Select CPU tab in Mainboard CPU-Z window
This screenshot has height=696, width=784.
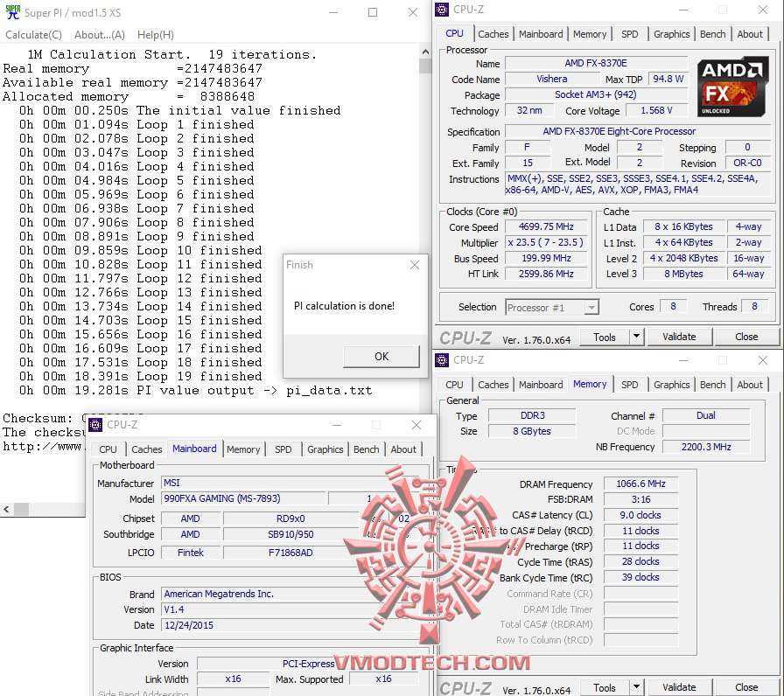108,449
